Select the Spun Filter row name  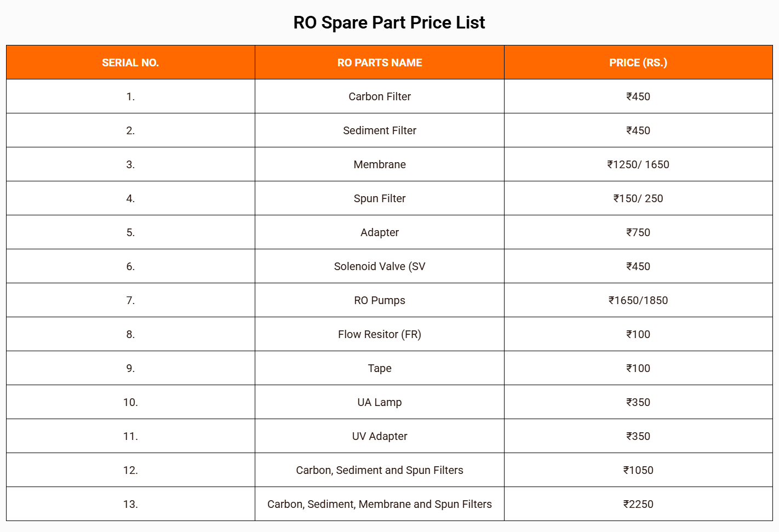pyautogui.click(x=380, y=198)
